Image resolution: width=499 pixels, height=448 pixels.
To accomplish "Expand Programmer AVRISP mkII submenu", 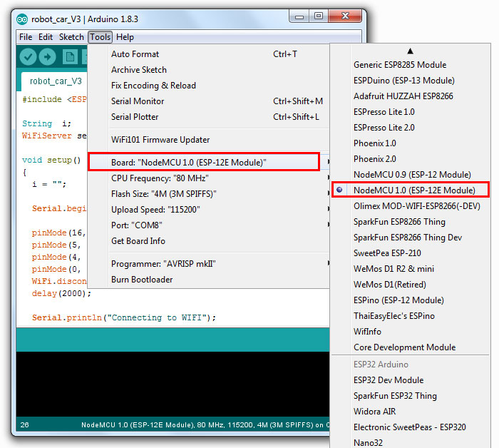I will pos(208,264).
